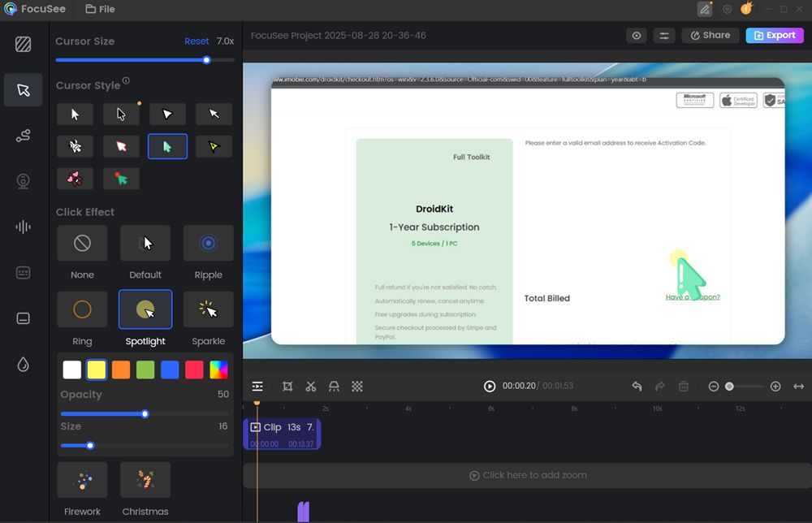
Task: Pick the green spotlight color swatch
Action: click(145, 370)
